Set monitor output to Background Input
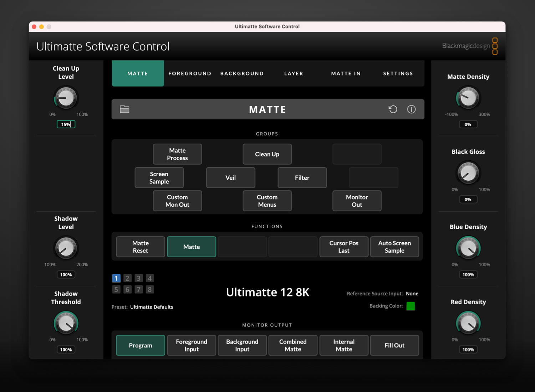This screenshot has height=392, width=535. pos(242,345)
